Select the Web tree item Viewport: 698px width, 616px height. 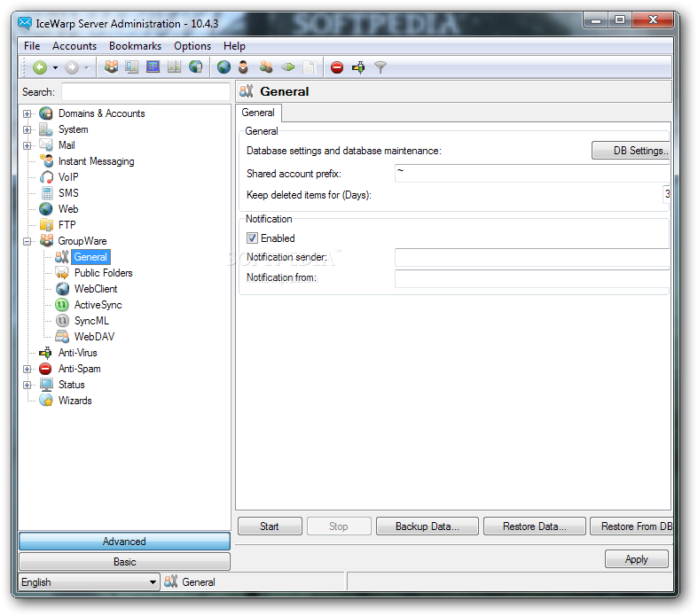pyautogui.click(x=68, y=209)
